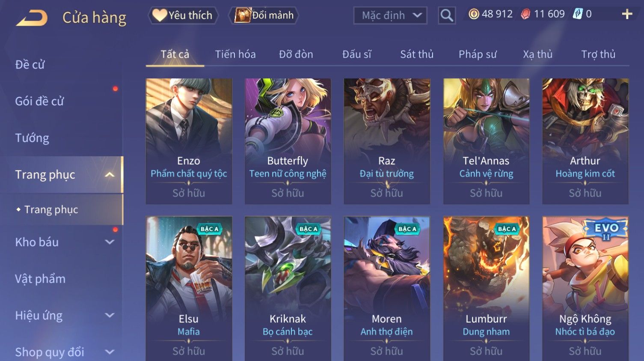
Task: Open the Mặc định sort dropdown
Action: click(x=390, y=15)
